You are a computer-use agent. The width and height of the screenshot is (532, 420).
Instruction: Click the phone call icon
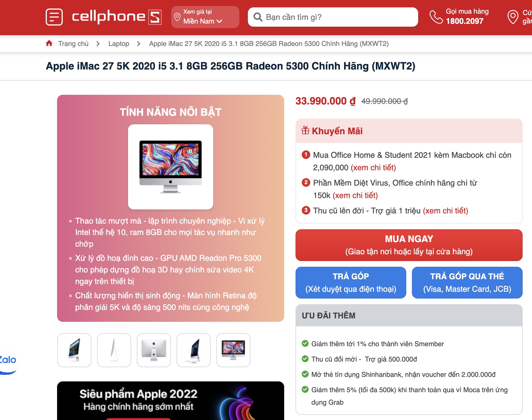(x=436, y=17)
